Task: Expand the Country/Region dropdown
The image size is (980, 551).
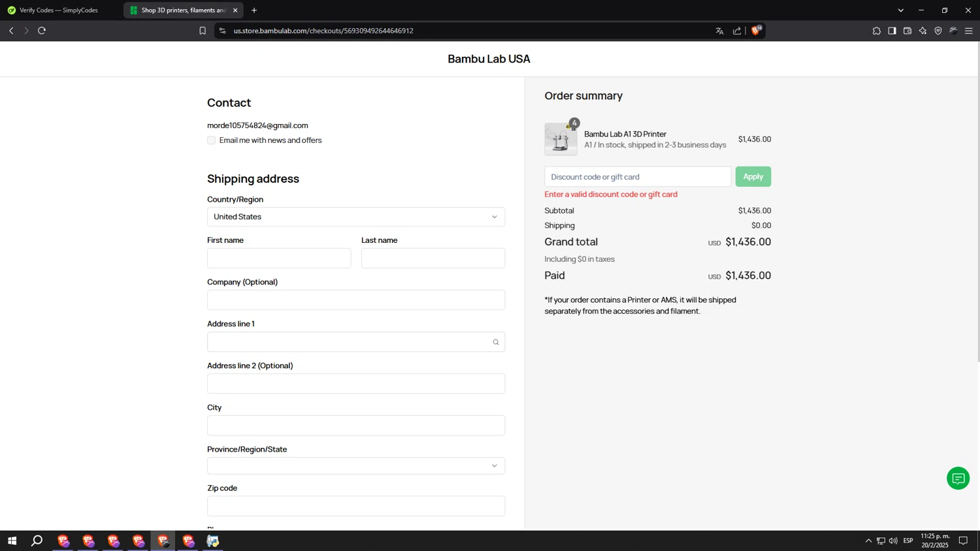Action: 356,217
